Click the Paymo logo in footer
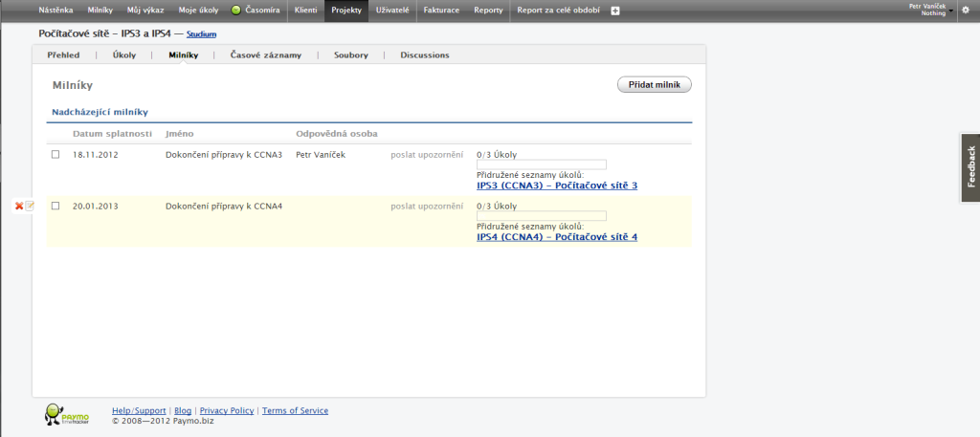 (67, 413)
